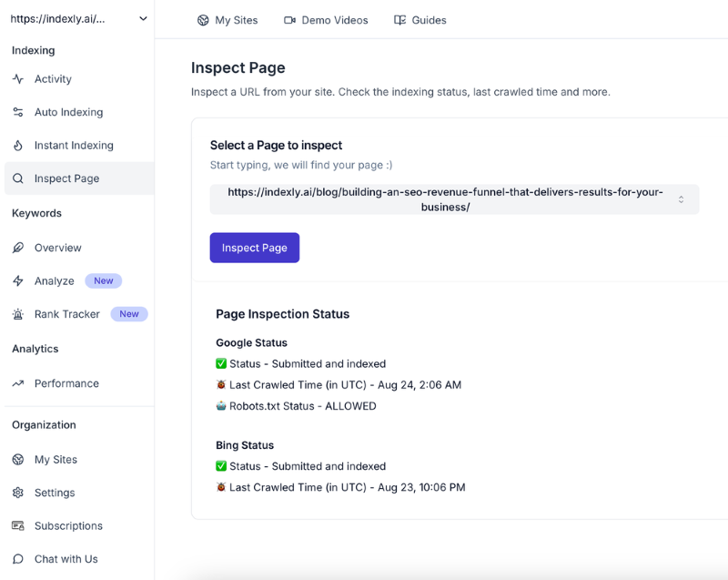This screenshot has height=580, width=728.
Task: Open the page URL selection combo box
Action: (446, 199)
